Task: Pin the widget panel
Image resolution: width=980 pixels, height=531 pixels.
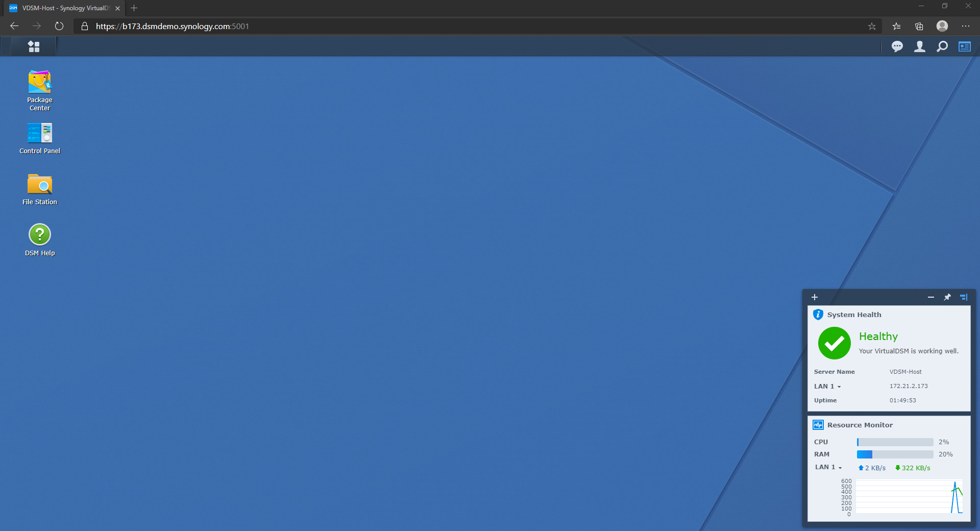Action: [x=947, y=297]
